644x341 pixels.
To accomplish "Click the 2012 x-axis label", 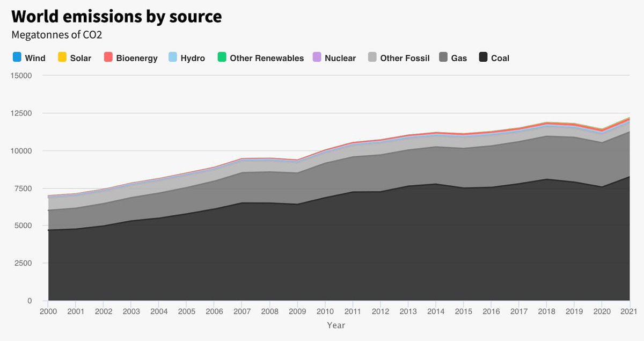I will point(380,311).
